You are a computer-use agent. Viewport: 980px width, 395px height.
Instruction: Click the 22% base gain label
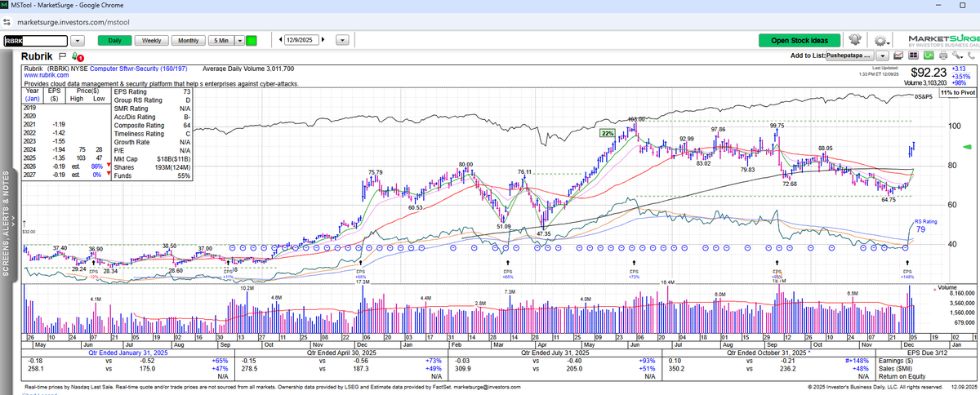click(608, 133)
